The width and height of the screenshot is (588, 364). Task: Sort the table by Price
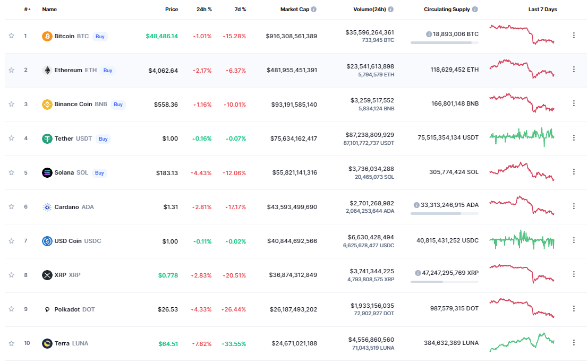click(172, 10)
